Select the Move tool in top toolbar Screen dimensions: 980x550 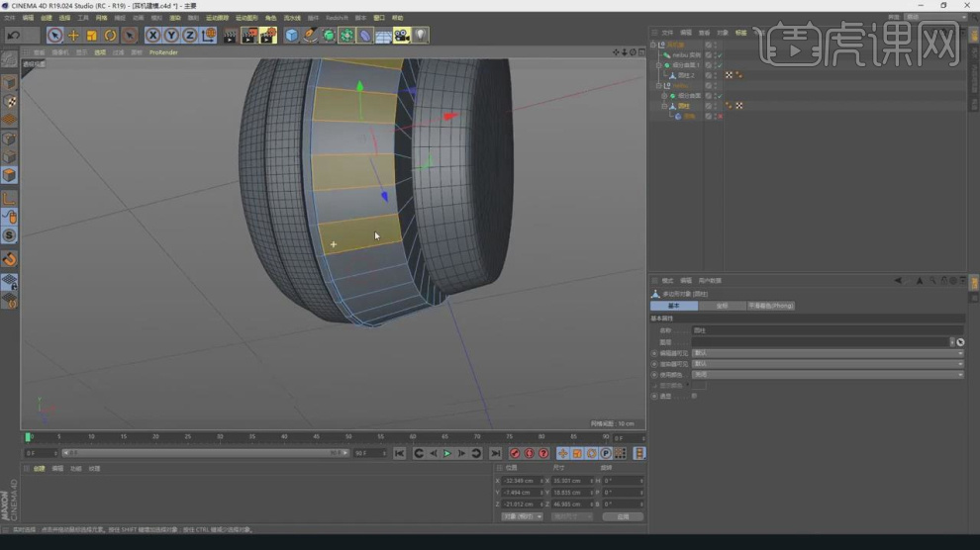tap(73, 36)
